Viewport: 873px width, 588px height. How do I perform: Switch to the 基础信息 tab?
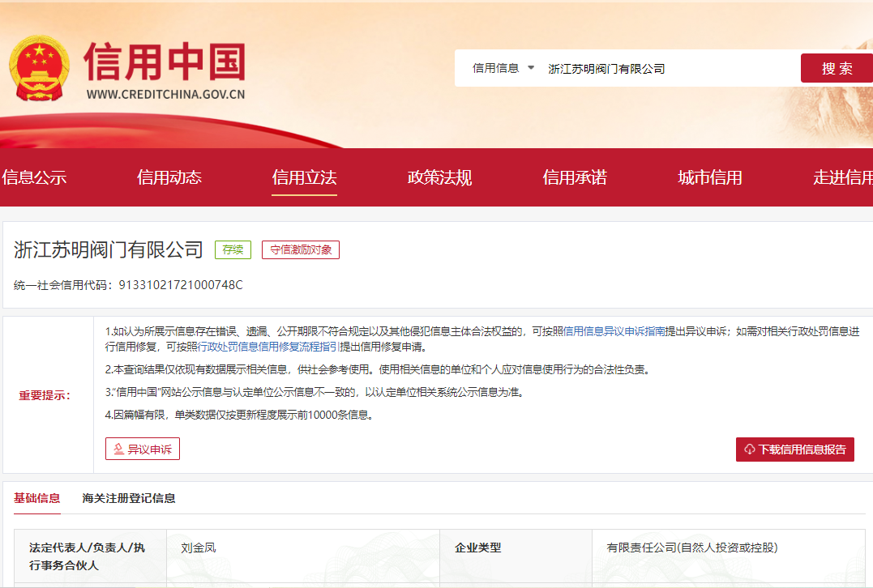pyautogui.click(x=37, y=498)
